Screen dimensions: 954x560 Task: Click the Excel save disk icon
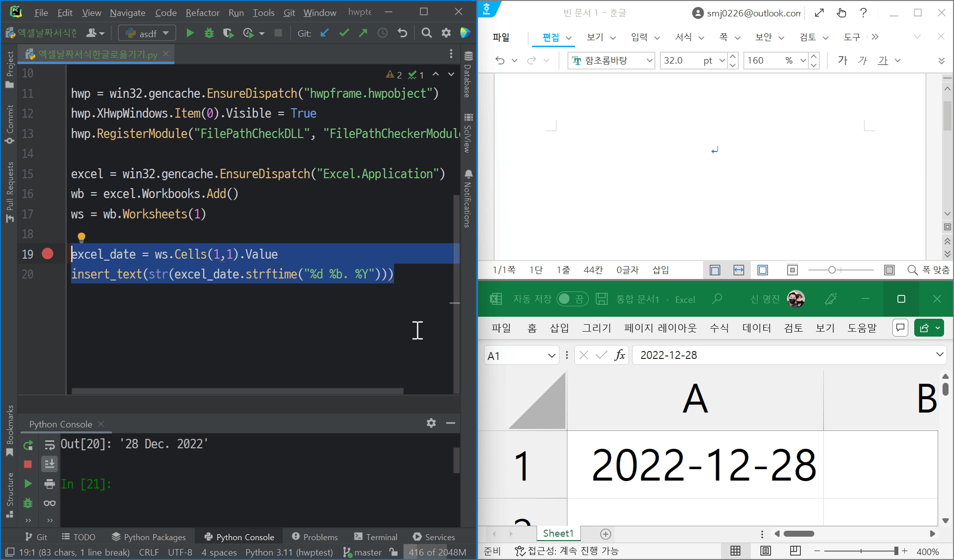[x=602, y=299]
